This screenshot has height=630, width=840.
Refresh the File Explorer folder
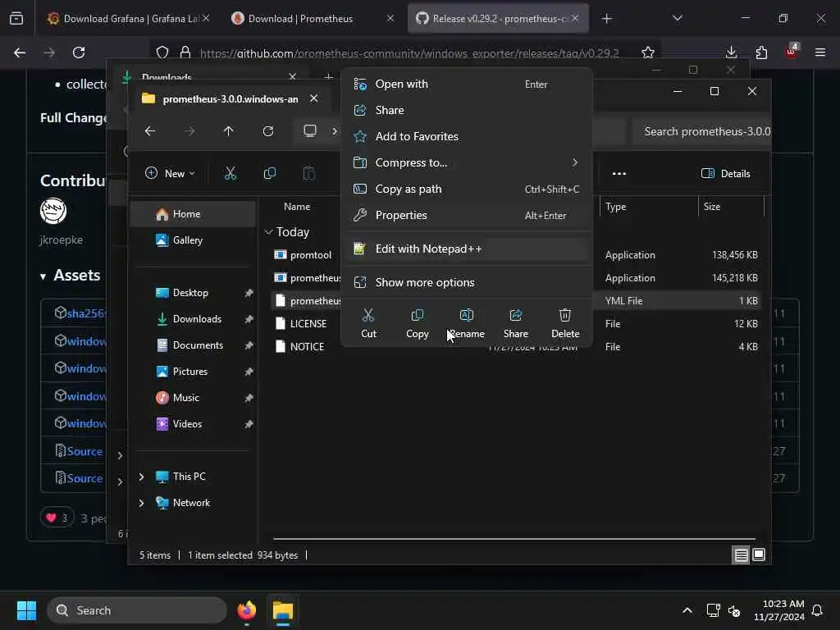tap(268, 130)
